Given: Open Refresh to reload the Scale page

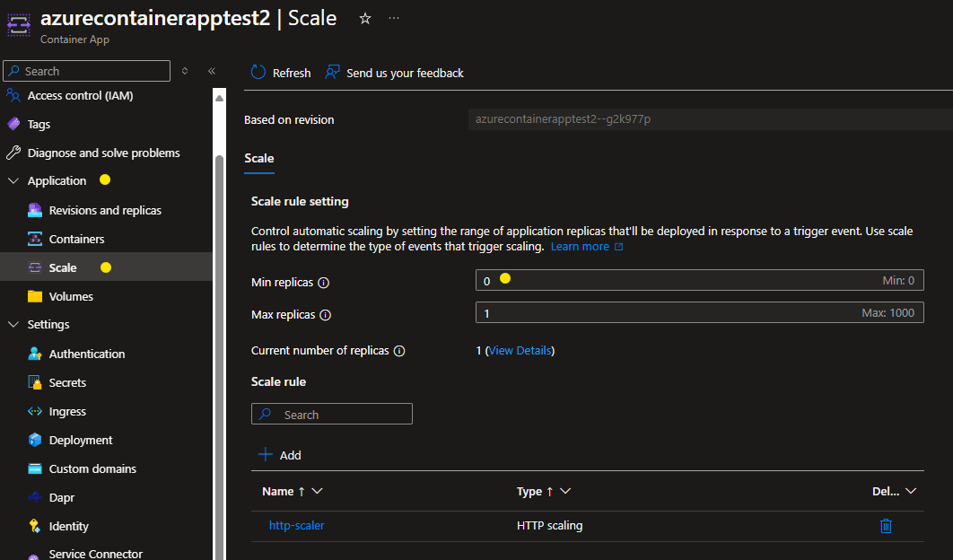Looking at the screenshot, I should (280, 73).
